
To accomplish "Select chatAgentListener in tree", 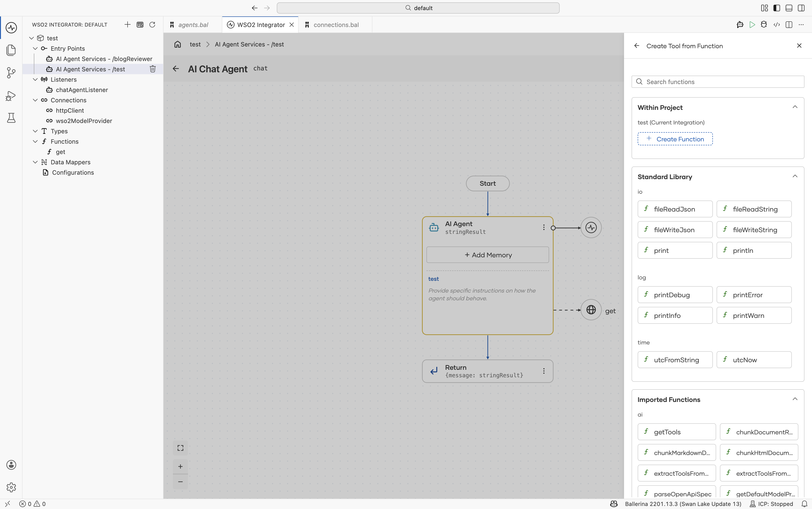I will pyautogui.click(x=82, y=90).
